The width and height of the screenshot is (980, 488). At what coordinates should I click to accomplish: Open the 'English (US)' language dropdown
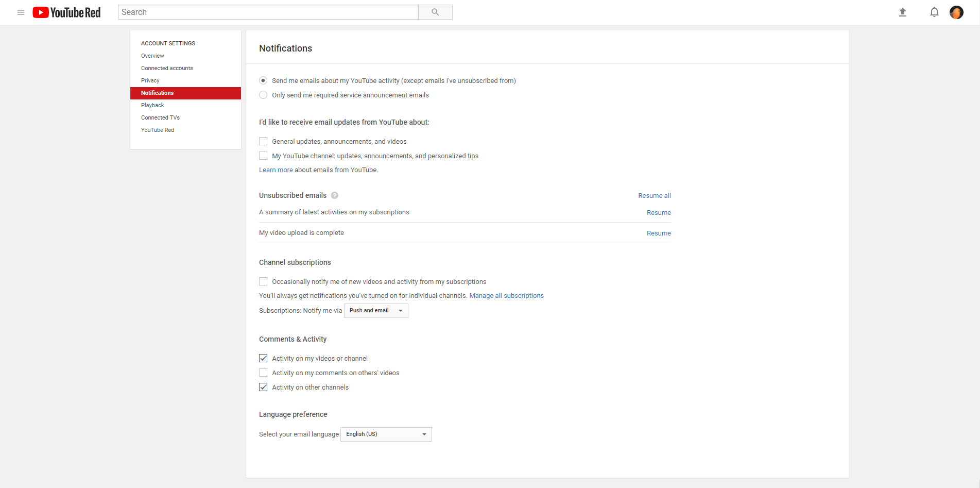click(386, 434)
